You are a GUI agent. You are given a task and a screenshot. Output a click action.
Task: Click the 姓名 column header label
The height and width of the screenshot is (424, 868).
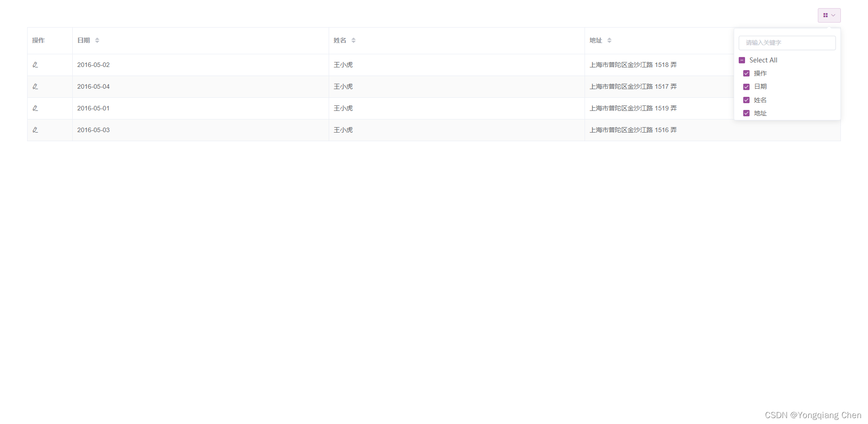(340, 40)
